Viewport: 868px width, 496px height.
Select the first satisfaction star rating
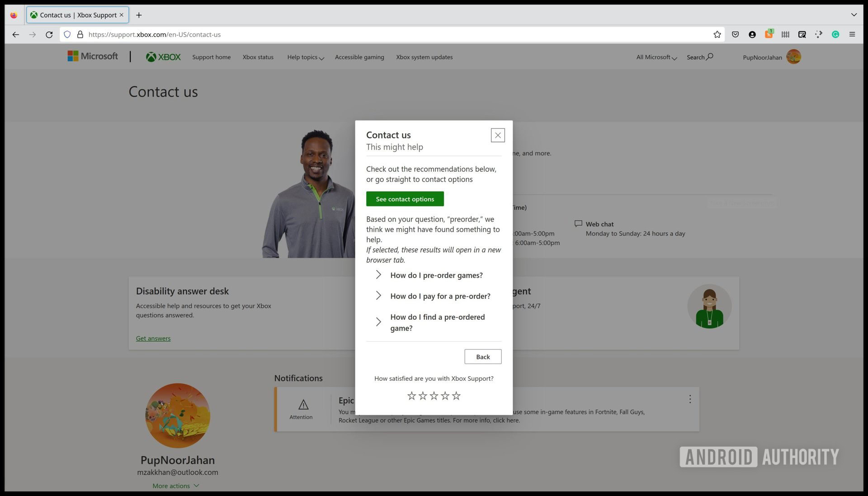tap(411, 395)
